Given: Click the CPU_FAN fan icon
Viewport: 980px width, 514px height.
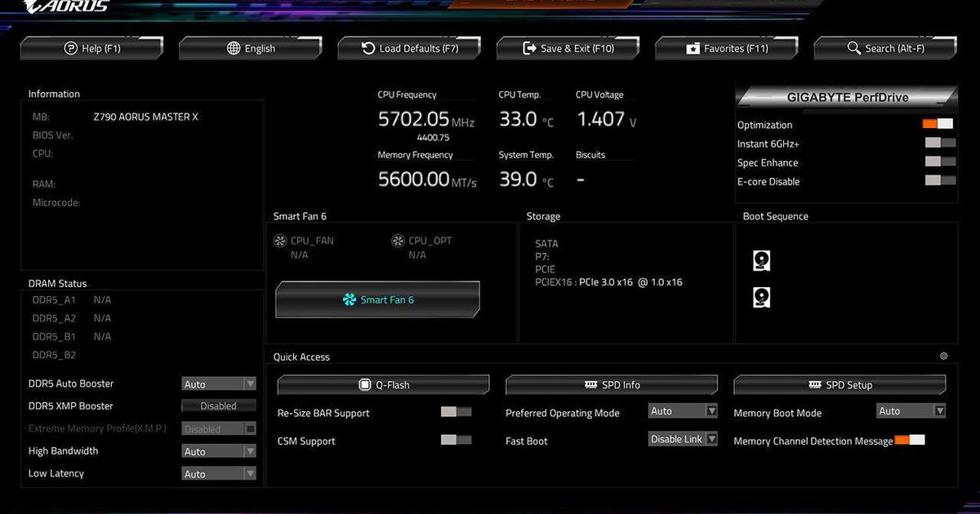Looking at the screenshot, I should coord(280,241).
